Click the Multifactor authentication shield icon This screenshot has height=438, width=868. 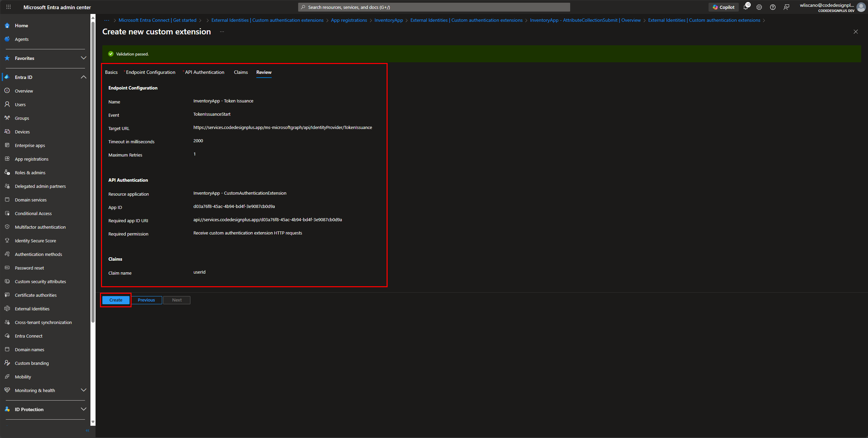point(7,227)
